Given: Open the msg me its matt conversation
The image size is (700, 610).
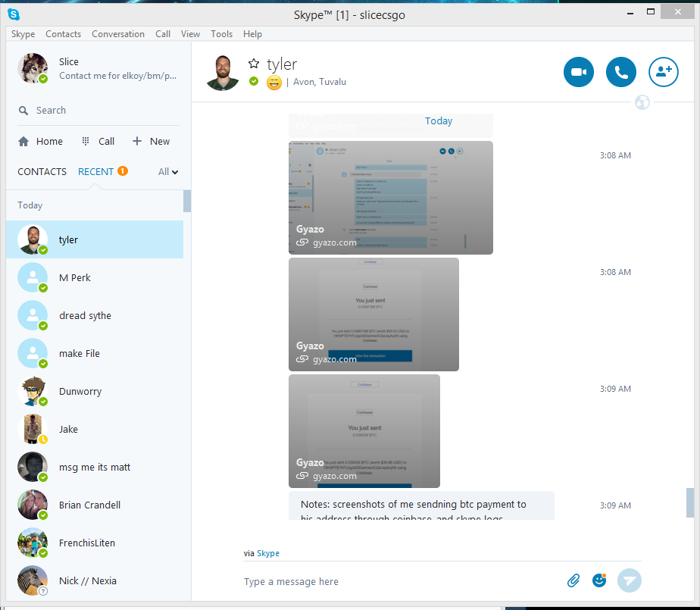Looking at the screenshot, I should (x=95, y=467).
